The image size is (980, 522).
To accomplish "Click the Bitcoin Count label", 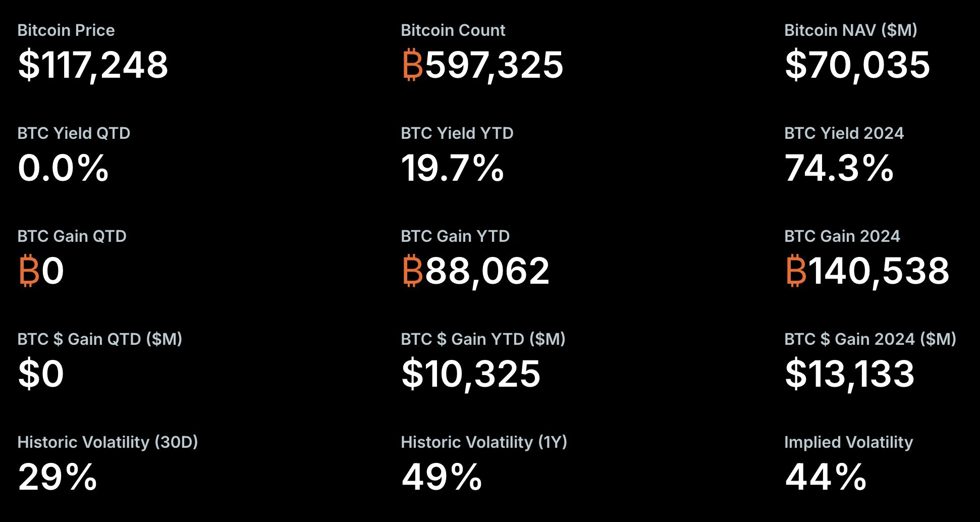I will click(453, 30).
